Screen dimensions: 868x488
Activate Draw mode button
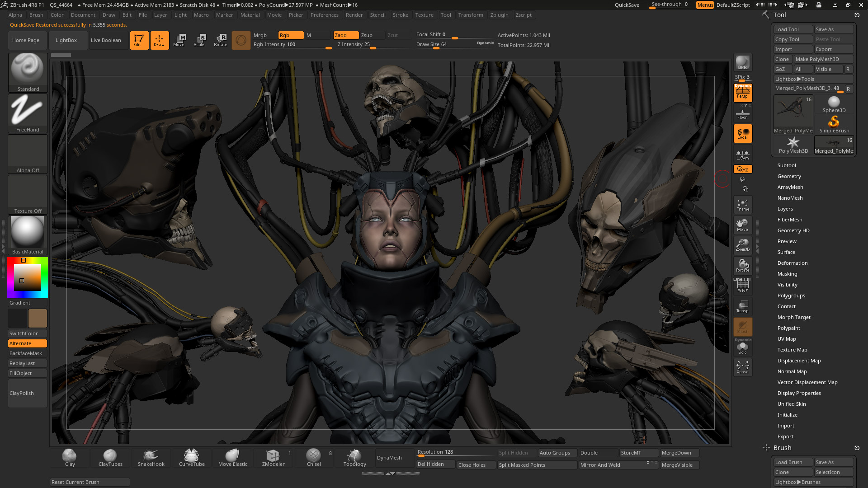pos(160,40)
